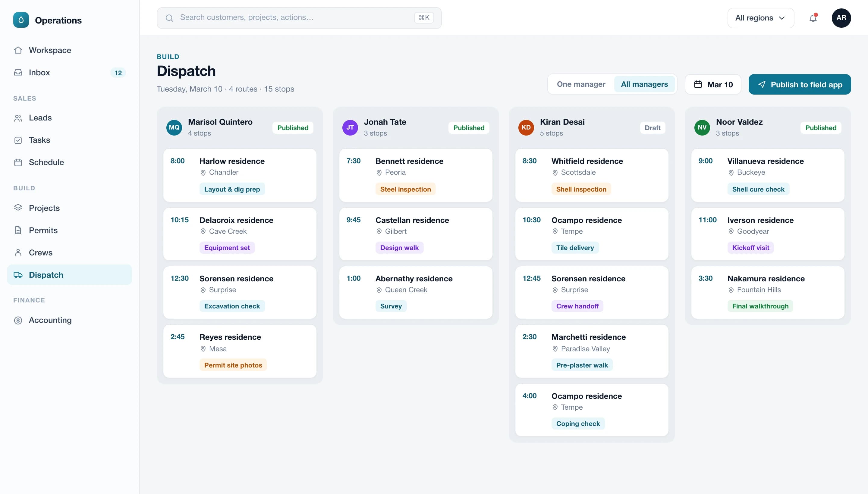This screenshot has width=868, height=494.
Task: Click the Crews person icon
Action: pyautogui.click(x=18, y=253)
